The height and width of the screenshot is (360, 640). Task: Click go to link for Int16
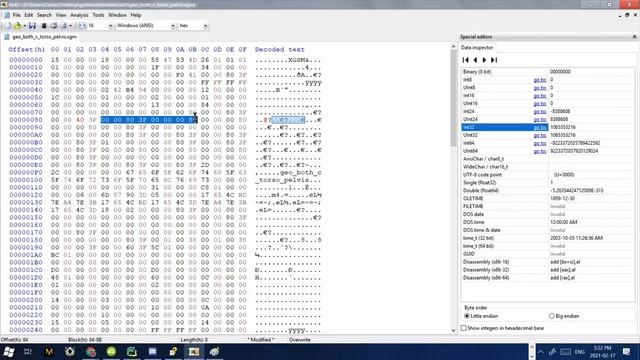540,96
